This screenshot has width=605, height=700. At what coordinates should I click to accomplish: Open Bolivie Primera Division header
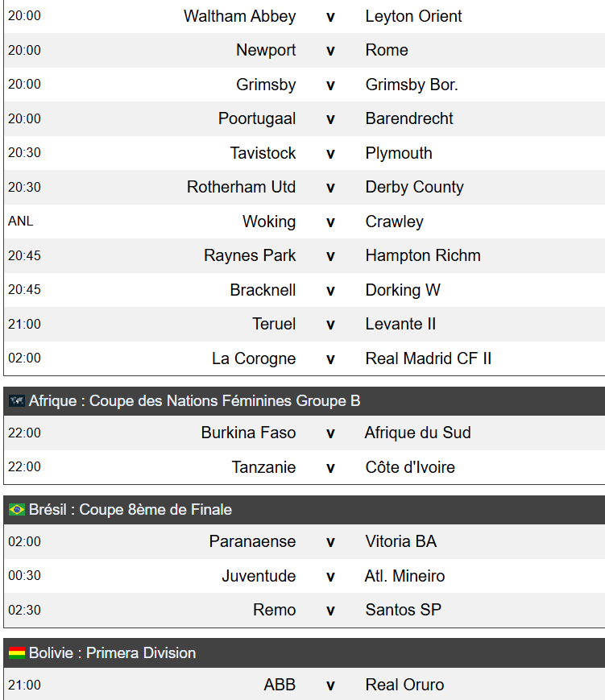pyautogui.click(x=305, y=652)
